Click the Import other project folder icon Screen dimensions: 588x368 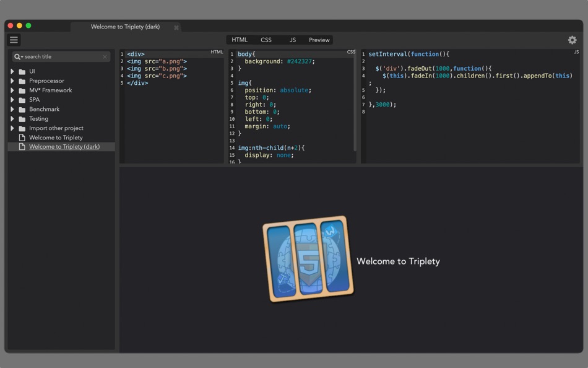[22, 128]
